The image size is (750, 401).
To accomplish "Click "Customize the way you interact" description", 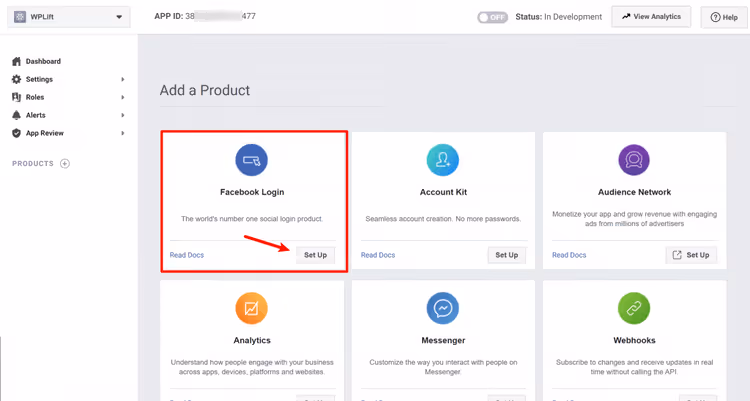I will (x=443, y=367).
